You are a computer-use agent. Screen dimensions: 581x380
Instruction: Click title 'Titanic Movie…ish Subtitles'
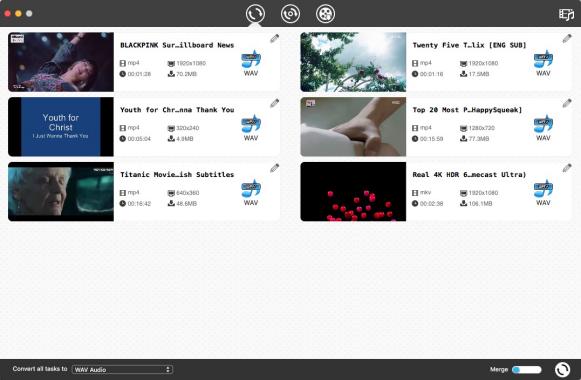point(177,175)
